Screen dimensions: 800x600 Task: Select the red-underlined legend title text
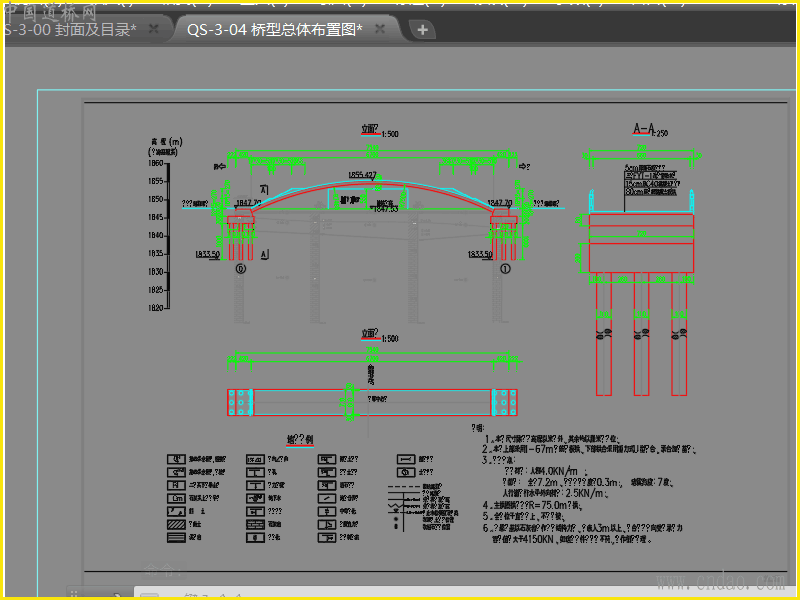300,439
